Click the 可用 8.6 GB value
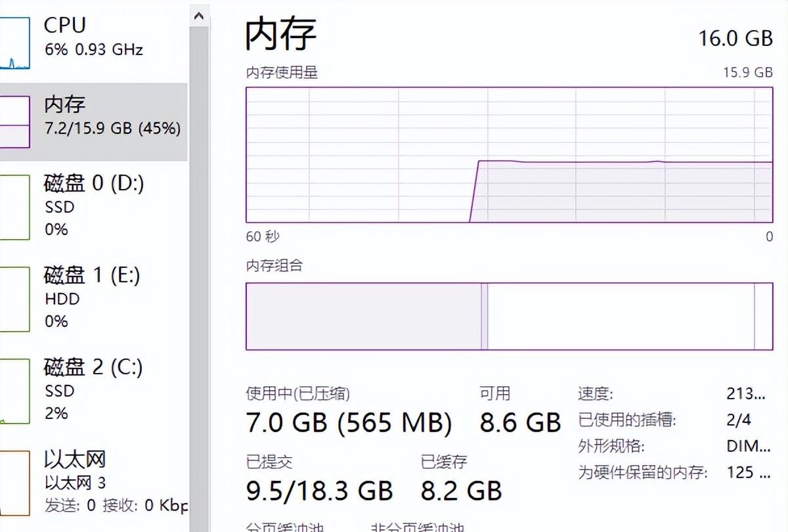Screen dimensions: 788x532 520,423
